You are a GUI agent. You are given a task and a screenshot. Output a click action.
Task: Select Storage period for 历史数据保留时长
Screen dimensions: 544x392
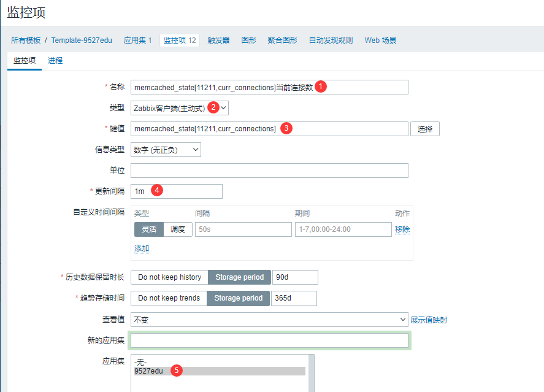[239, 277]
